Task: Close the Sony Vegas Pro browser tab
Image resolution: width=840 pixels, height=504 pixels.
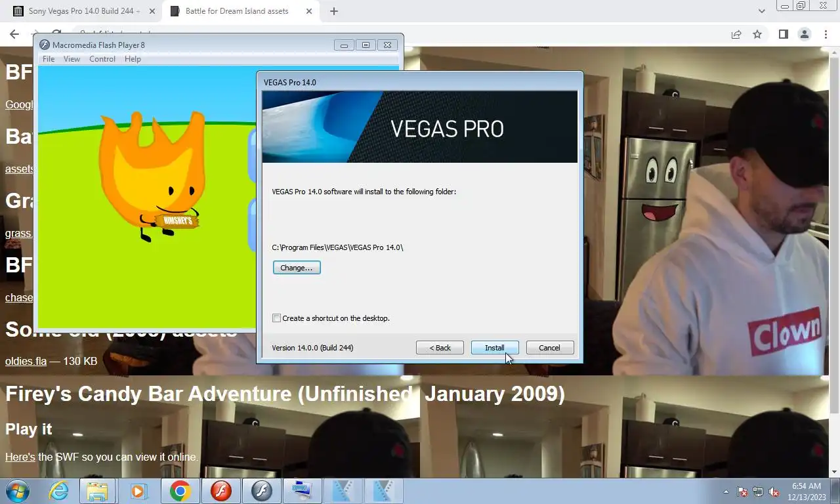Action: [152, 11]
